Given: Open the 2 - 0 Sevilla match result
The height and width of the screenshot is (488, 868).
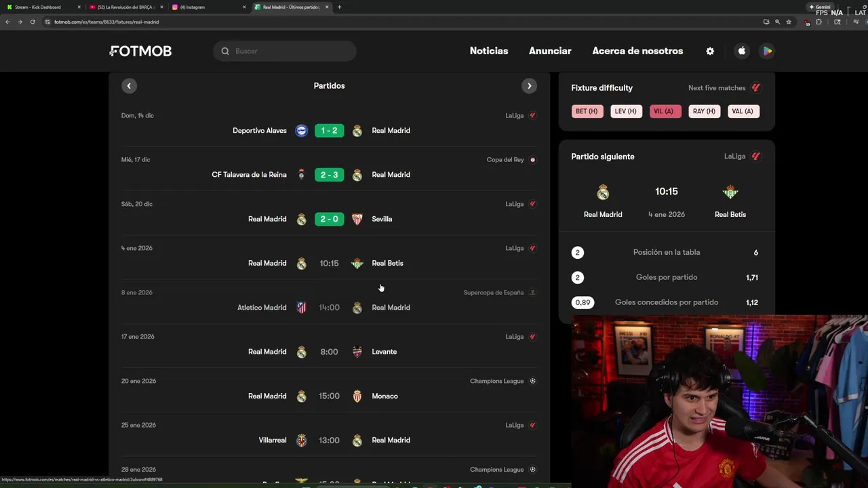Looking at the screenshot, I should 329,219.
